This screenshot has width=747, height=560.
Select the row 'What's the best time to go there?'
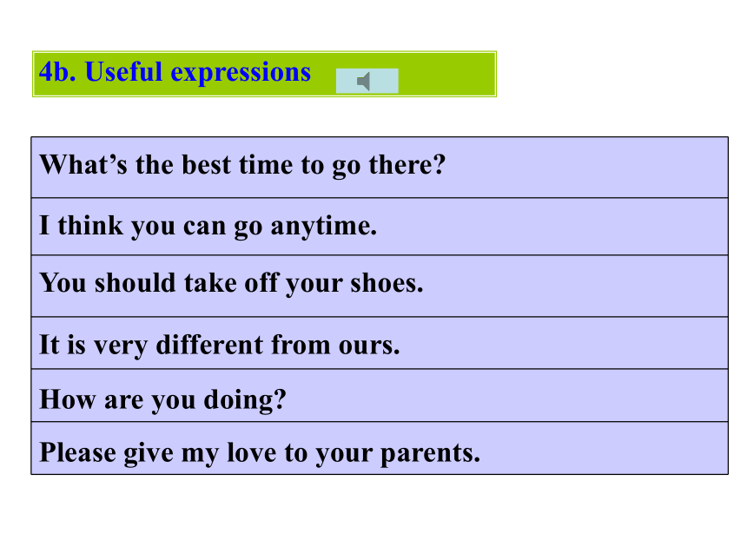380,168
